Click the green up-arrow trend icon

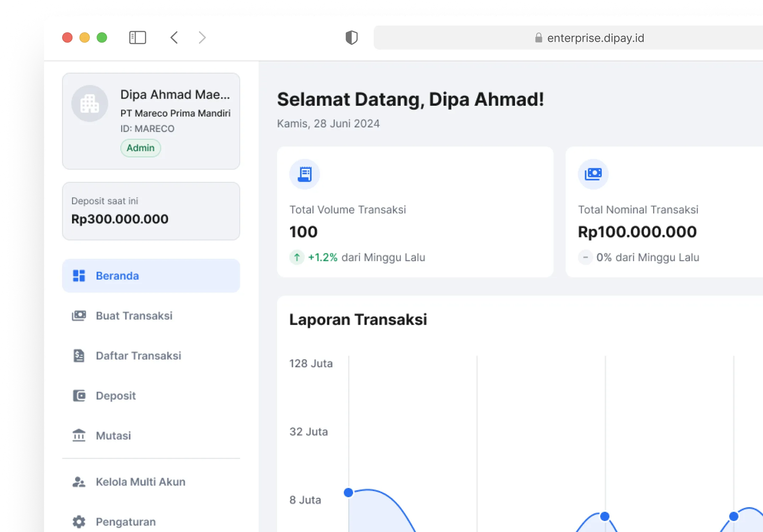[x=297, y=257]
